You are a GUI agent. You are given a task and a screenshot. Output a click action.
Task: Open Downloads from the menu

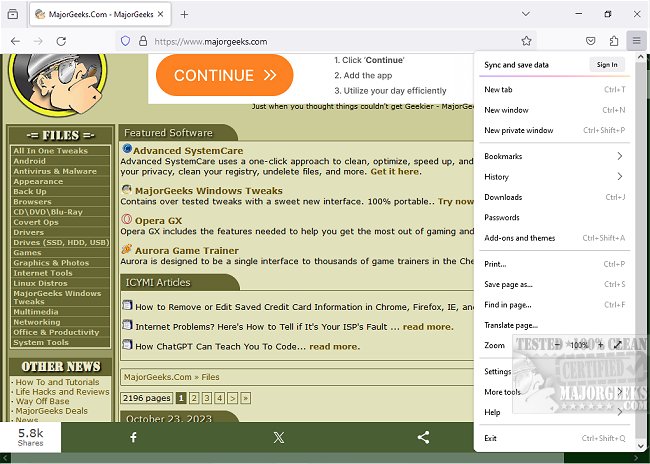[554, 197]
